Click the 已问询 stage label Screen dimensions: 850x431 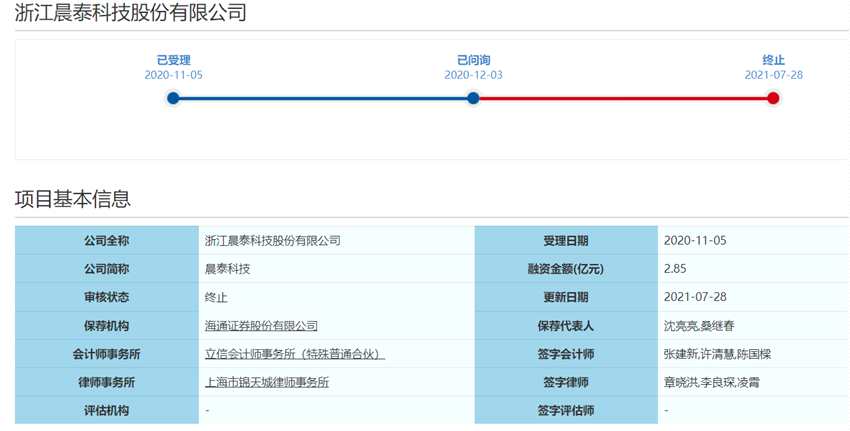[x=473, y=60]
